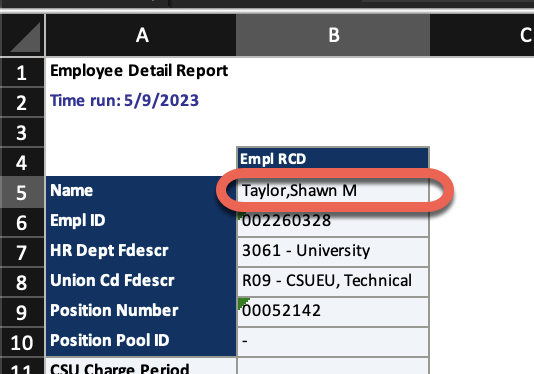The image size is (534, 374).
Task: Select cell 'R09 - CSUEU, Technical'
Action: (333, 282)
